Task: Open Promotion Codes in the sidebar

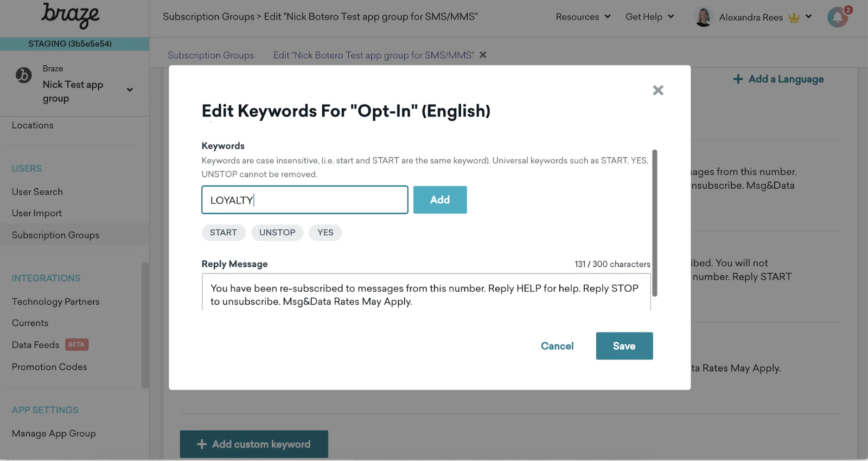Action: pyautogui.click(x=49, y=367)
